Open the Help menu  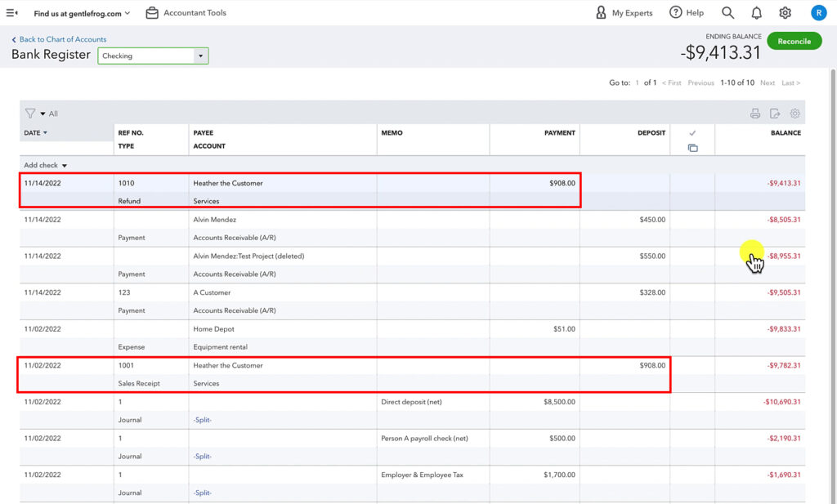(x=687, y=12)
